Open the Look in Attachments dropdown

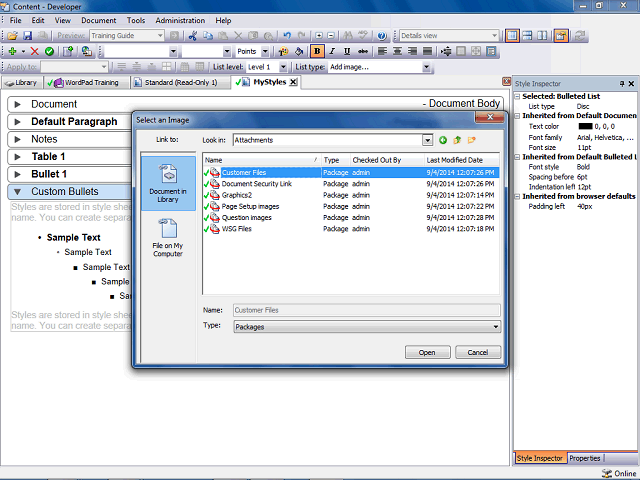tap(427, 140)
